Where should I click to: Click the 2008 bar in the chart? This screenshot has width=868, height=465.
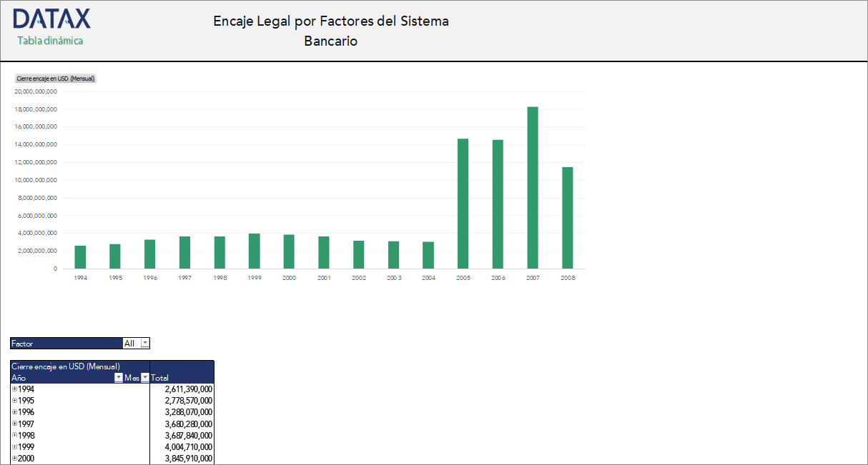tap(567, 214)
